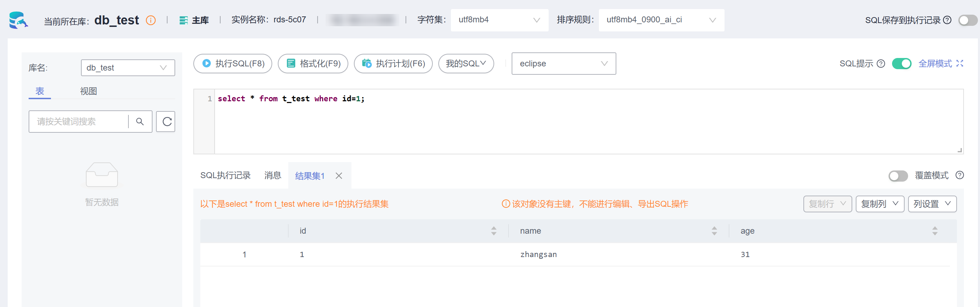
Task: Click the info icon beside db_test
Action: click(x=151, y=20)
